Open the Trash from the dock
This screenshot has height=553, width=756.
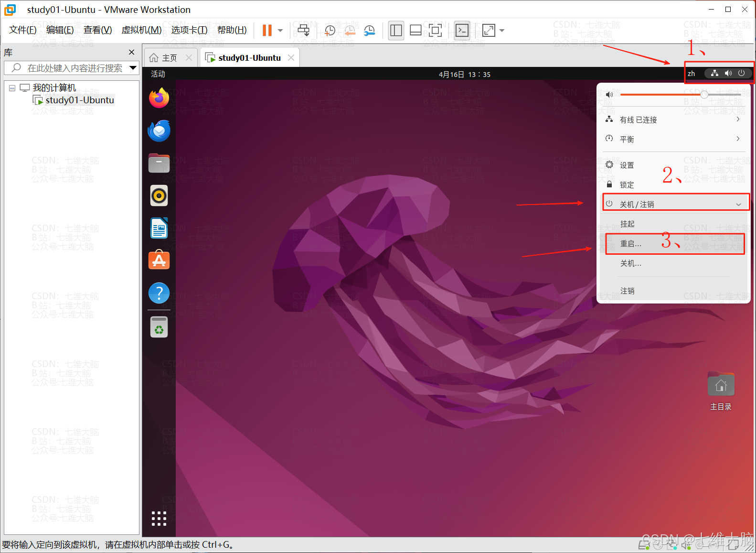pyautogui.click(x=159, y=327)
